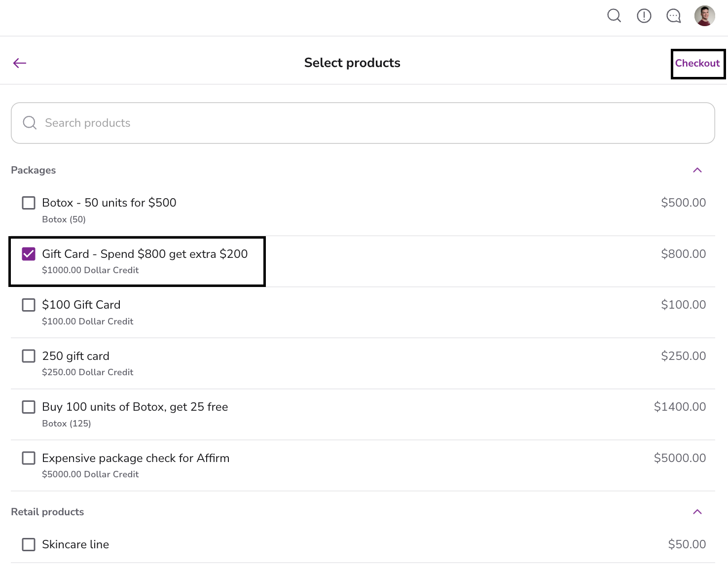Image resolution: width=728 pixels, height=568 pixels.
Task: Select the Skincare line checkbox
Action: (29, 544)
